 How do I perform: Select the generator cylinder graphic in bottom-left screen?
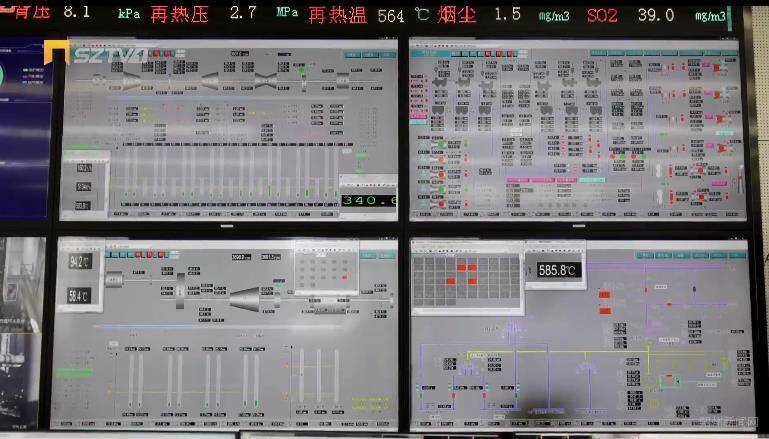[x=114, y=280]
